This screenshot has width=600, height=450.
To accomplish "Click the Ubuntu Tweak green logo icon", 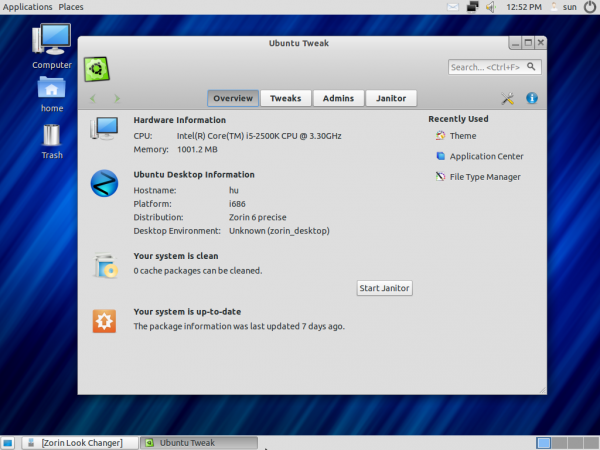I will coord(97,69).
